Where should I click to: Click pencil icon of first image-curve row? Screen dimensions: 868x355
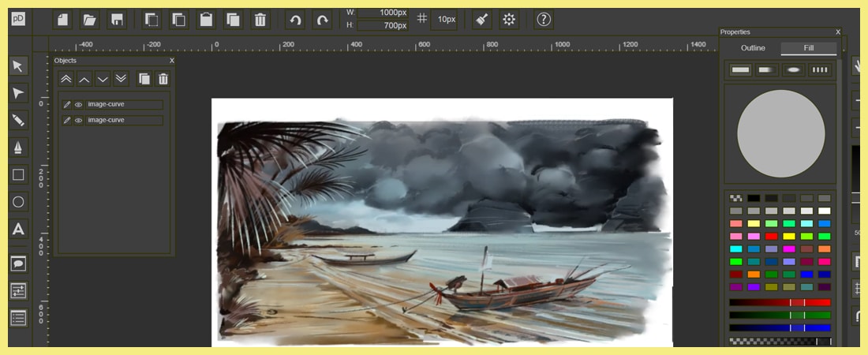[67, 105]
